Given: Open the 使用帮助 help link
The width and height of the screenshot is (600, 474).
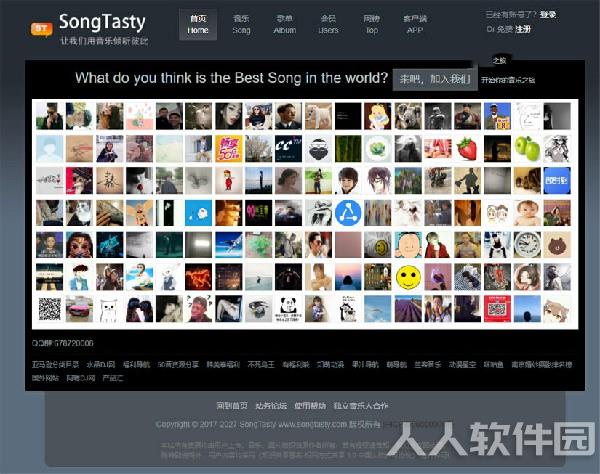Looking at the screenshot, I should click(310, 406).
